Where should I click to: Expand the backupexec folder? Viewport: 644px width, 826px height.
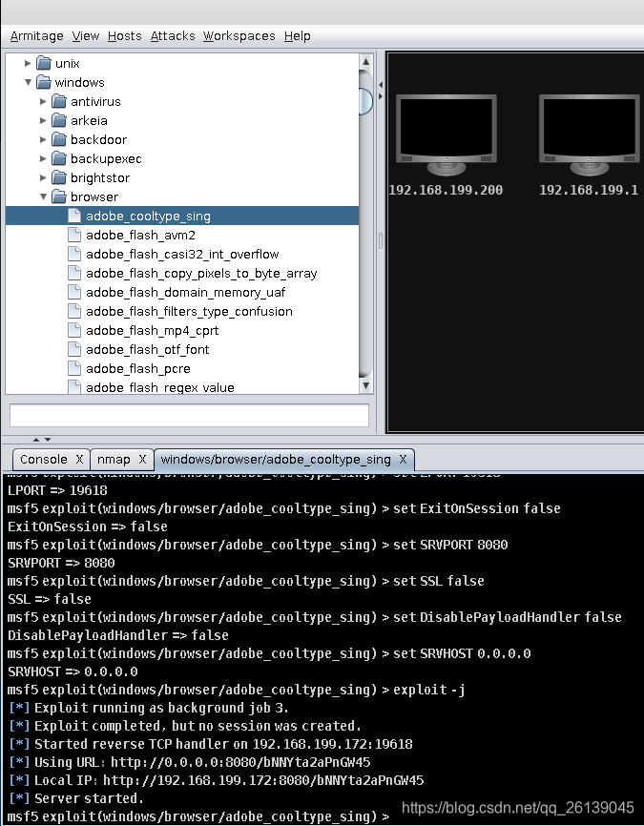pyautogui.click(x=43, y=158)
